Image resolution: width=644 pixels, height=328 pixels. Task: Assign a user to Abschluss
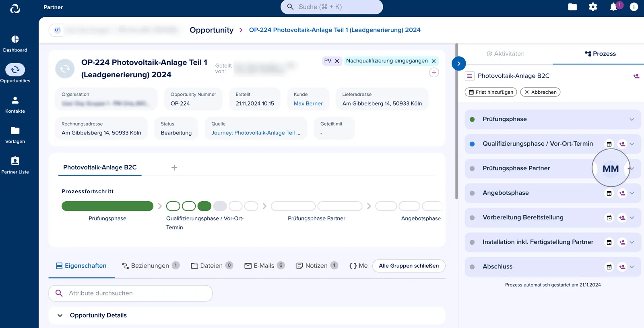[622, 267]
